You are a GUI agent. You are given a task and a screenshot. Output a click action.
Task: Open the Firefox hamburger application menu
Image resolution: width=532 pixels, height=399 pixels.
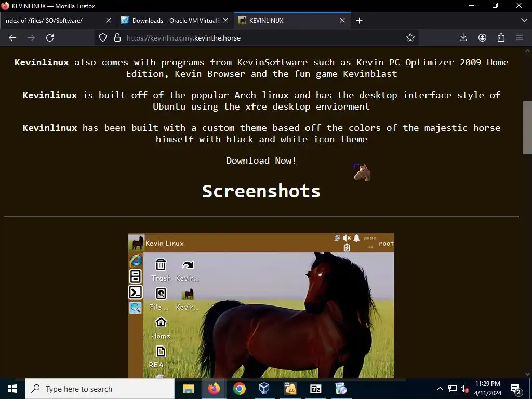pyautogui.click(x=520, y=37)
